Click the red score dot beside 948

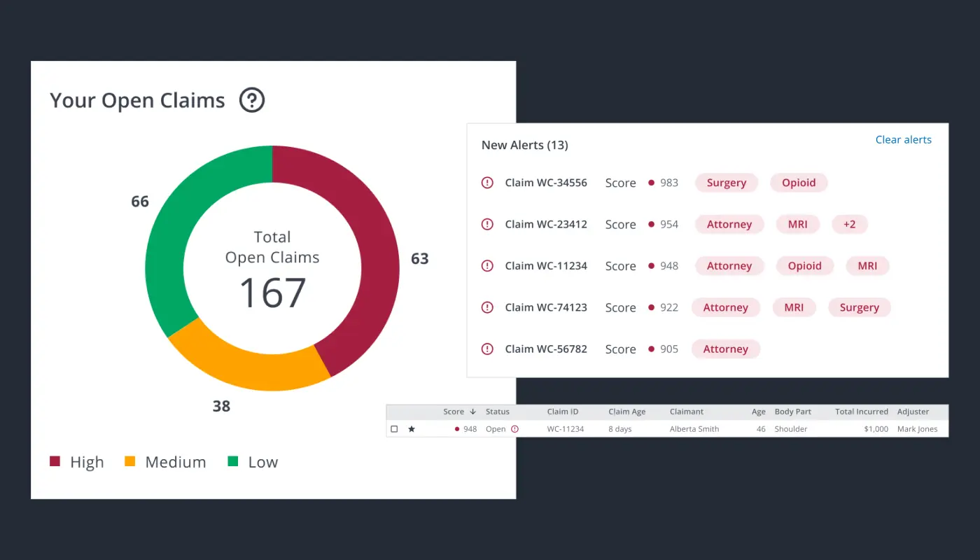point(456,428)
